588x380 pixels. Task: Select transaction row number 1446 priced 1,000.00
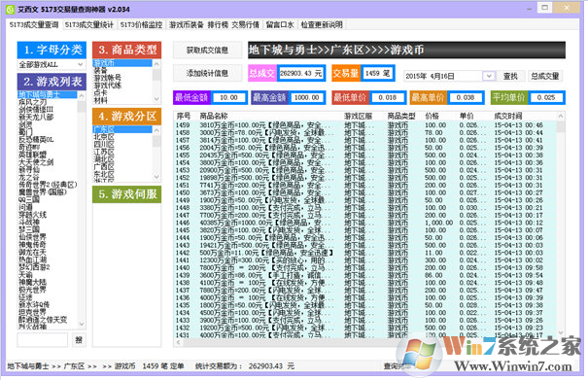click(365, 223)
